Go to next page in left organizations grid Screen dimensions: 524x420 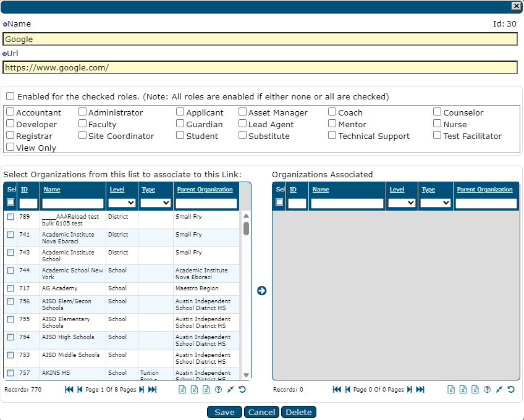(142, 390)
